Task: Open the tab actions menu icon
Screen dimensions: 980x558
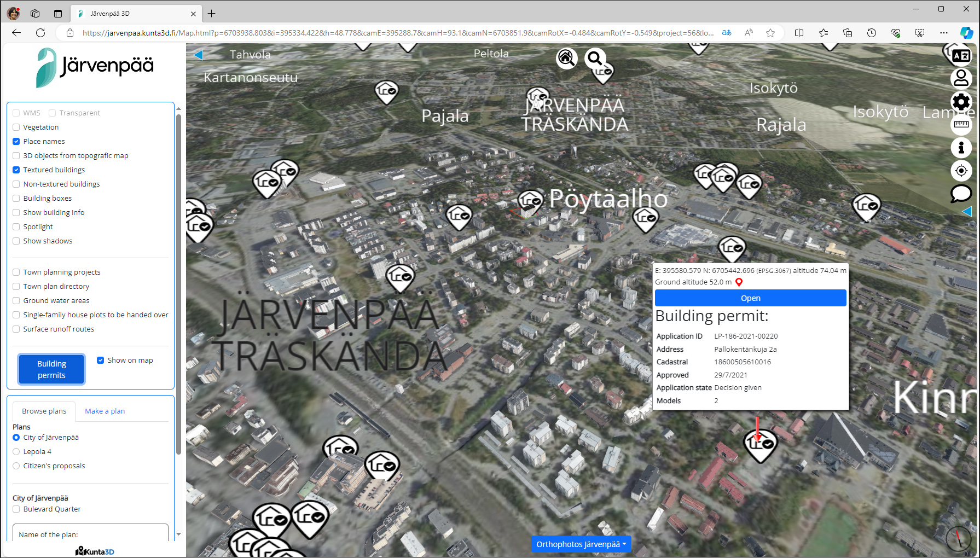Action: pyautogui.click(x=58, y=14)
